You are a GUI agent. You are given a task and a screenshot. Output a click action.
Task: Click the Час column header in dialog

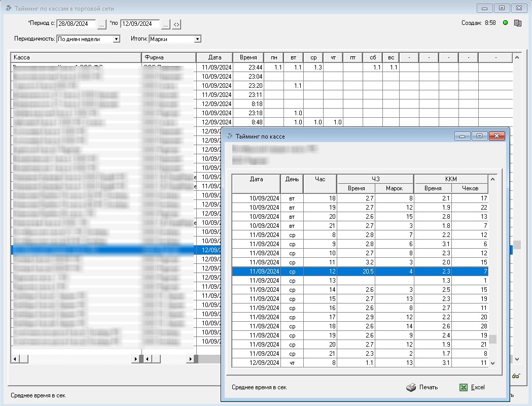coord(320,179)
